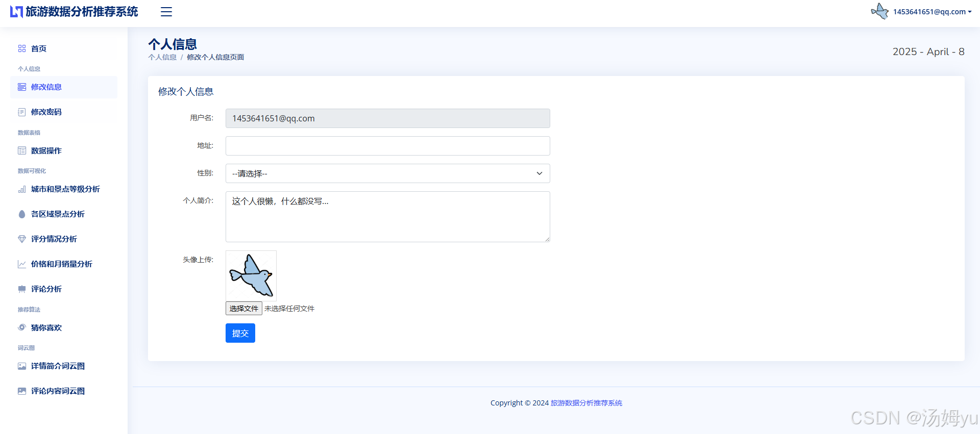Open 详情简介词云图 in the sidebar
This screenshot has height=434, width=980.
64,366
